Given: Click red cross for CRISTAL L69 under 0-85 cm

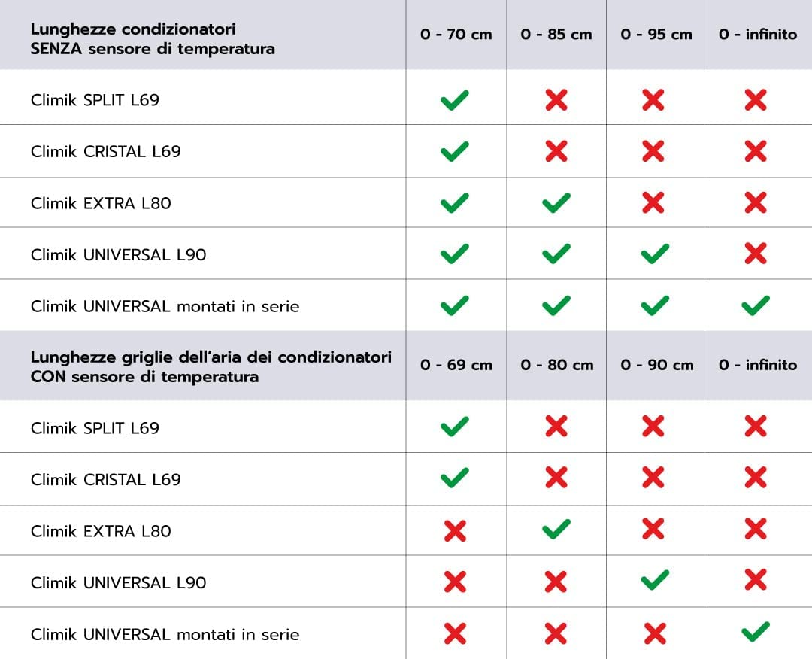Looking at the screenshot, I should pyautogui.click(x=556, y=151).
